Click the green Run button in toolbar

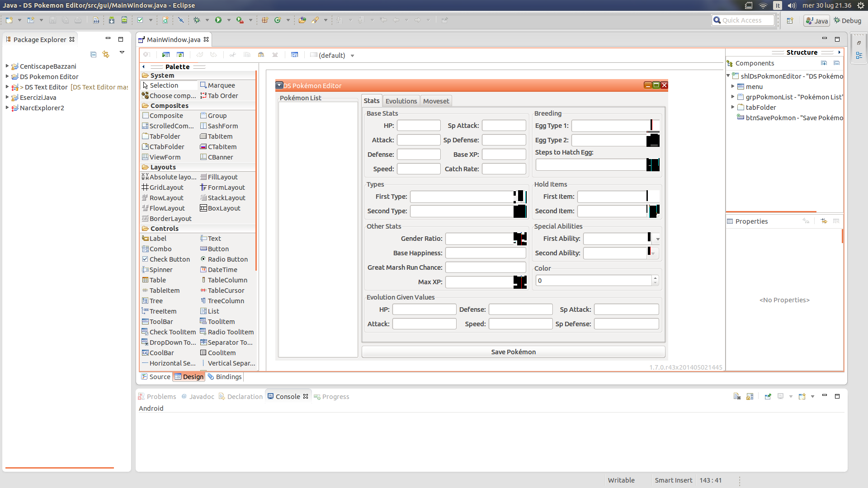(x=218, y=20)
